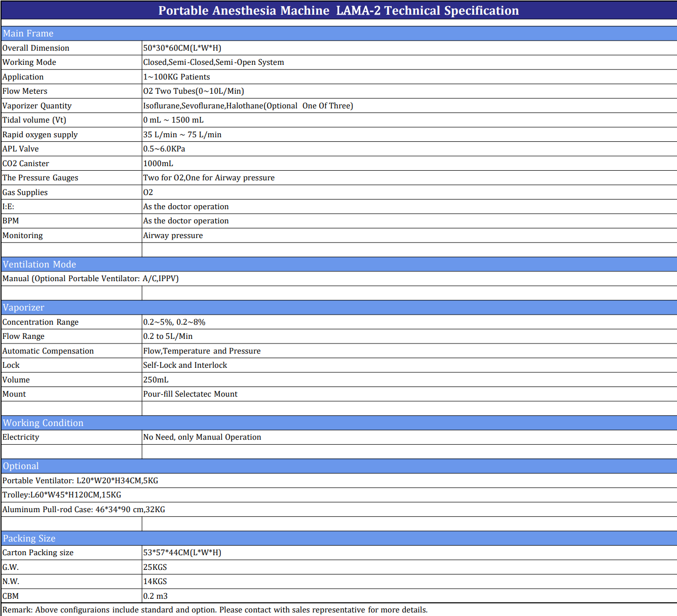
Task: Select the Working Condition section header
Action: [x=43, y=423]
